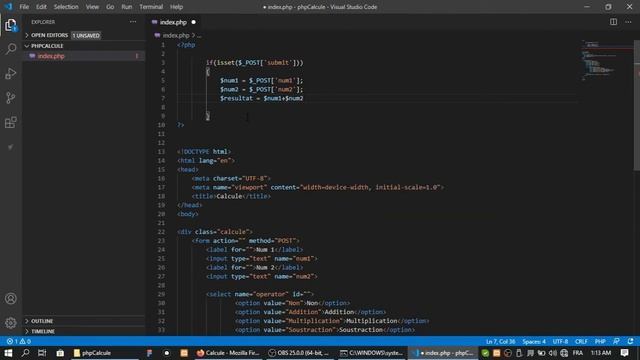Open the Run and Debug view
This screenshot has width=640, height=360.
click(11, 73)
